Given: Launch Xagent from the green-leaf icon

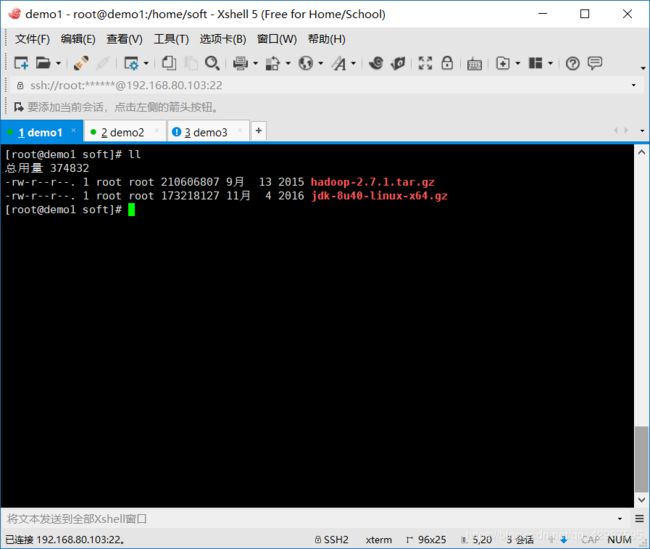Looking at the screenshot, I should (398, 63).
